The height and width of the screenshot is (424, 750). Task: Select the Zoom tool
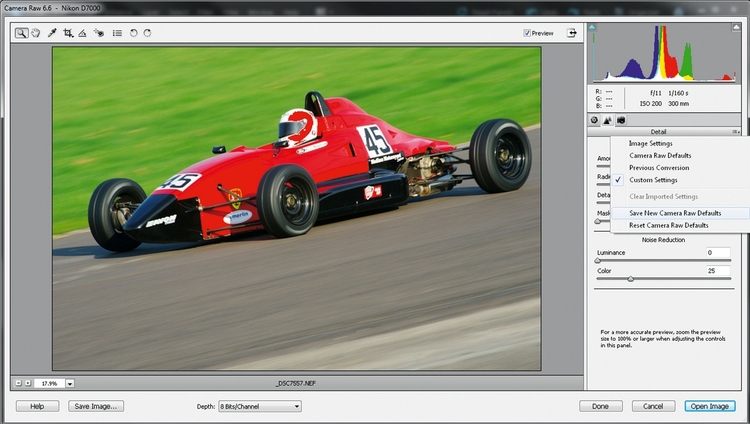pos(21,33)
